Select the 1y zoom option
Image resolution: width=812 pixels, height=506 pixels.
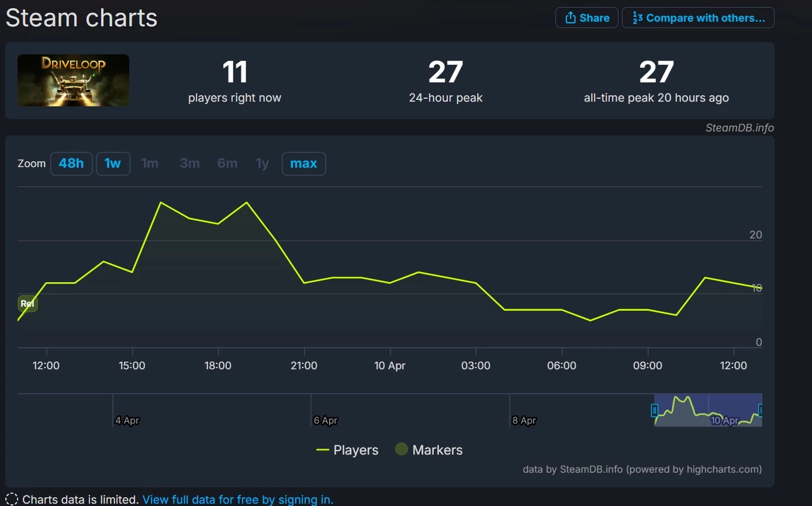point(262,164)
